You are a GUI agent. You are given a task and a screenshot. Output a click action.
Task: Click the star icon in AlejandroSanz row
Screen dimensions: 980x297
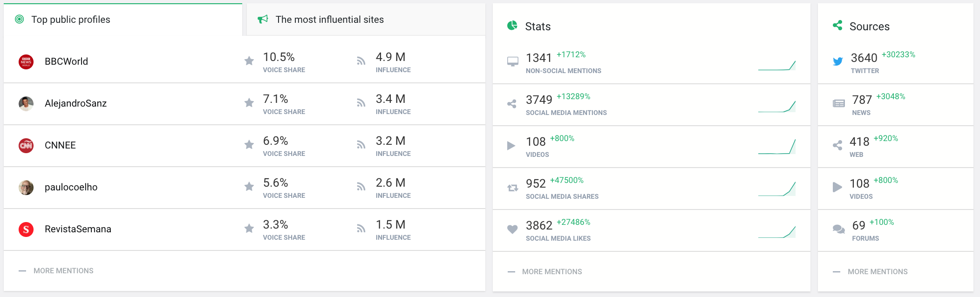pos(249,102)
